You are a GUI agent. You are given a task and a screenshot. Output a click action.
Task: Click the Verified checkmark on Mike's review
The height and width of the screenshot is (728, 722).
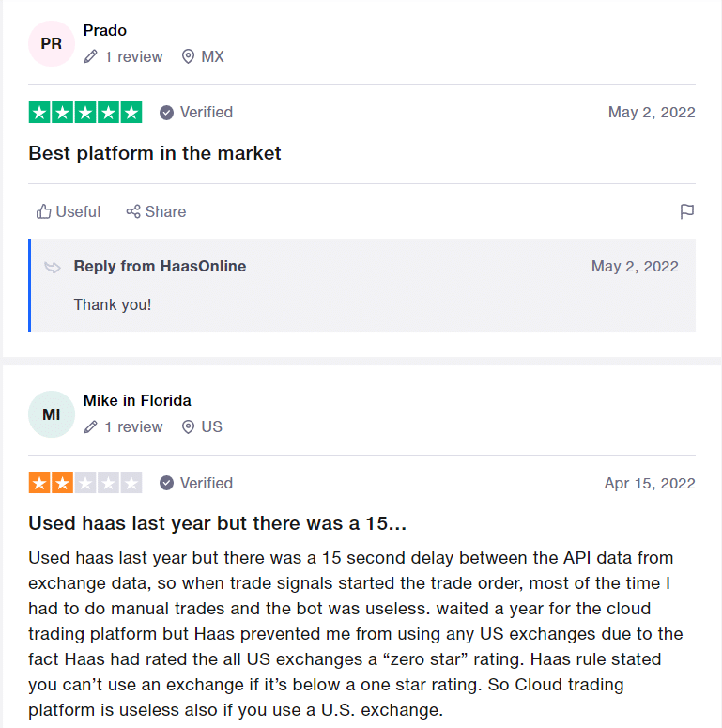pos(166,484)
